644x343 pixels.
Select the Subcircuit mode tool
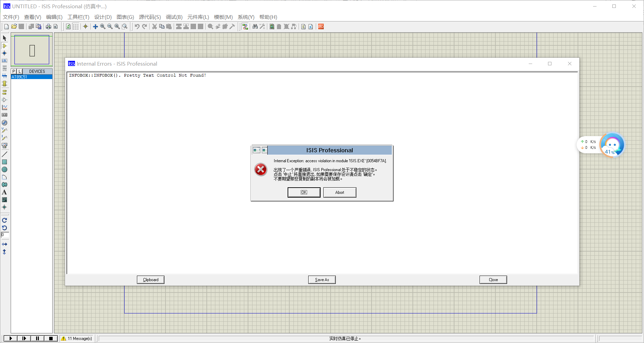click(4, 84)
